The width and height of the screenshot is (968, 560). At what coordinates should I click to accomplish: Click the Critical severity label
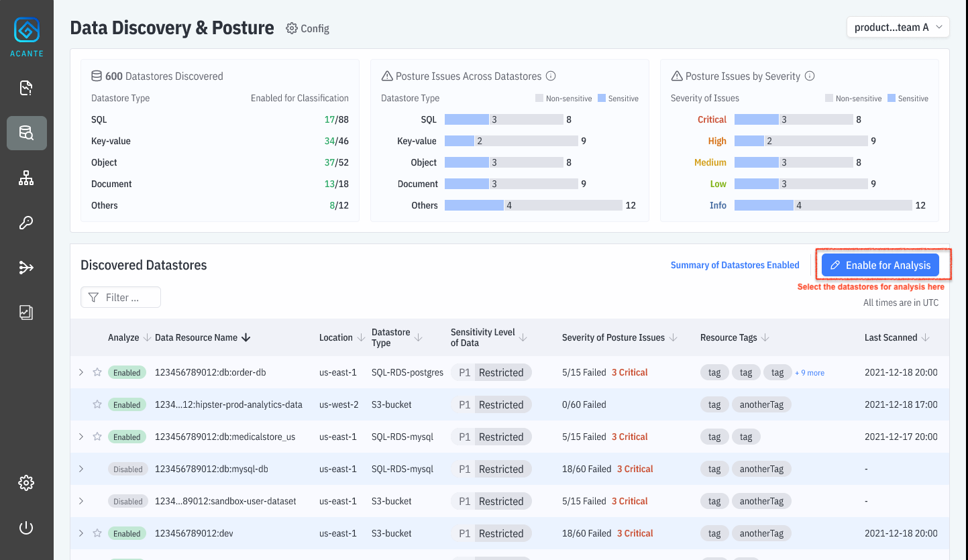712,119
